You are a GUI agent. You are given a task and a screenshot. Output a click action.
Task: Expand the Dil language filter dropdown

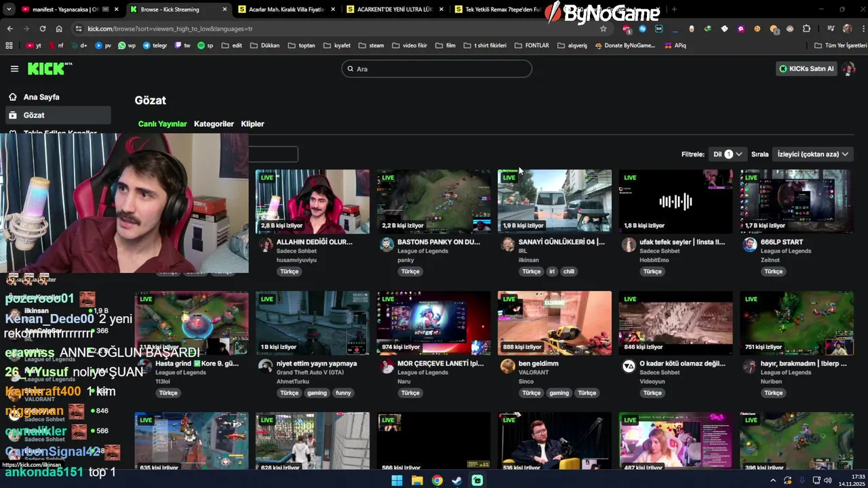728,154
